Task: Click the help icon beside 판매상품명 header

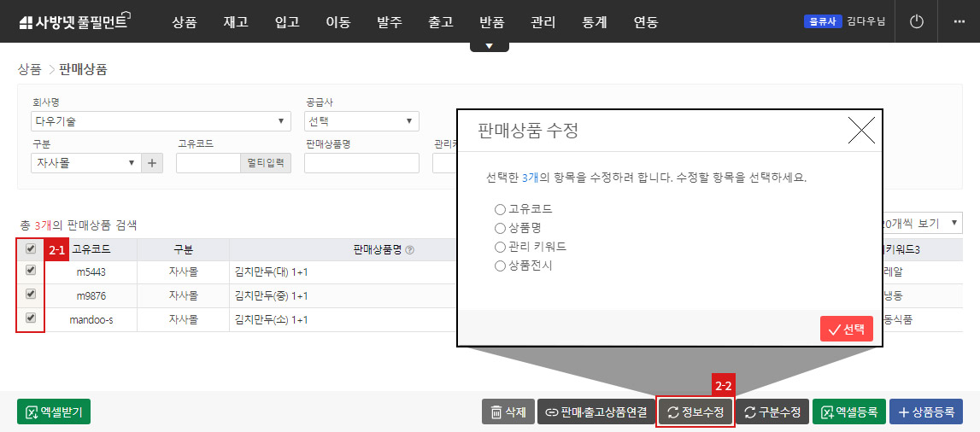Action: pyautogui.click(x=410, y=250)
